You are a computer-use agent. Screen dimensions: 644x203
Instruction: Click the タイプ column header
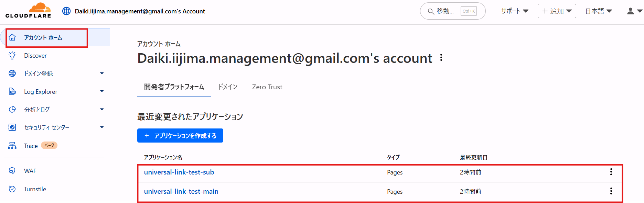[393, 157]
